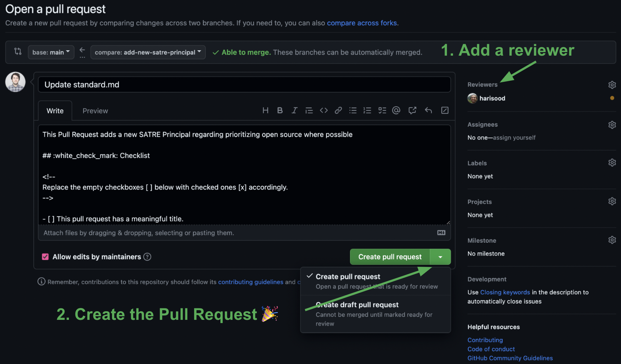Insert a quote block
621x364 pixels.
click(309, 111)
